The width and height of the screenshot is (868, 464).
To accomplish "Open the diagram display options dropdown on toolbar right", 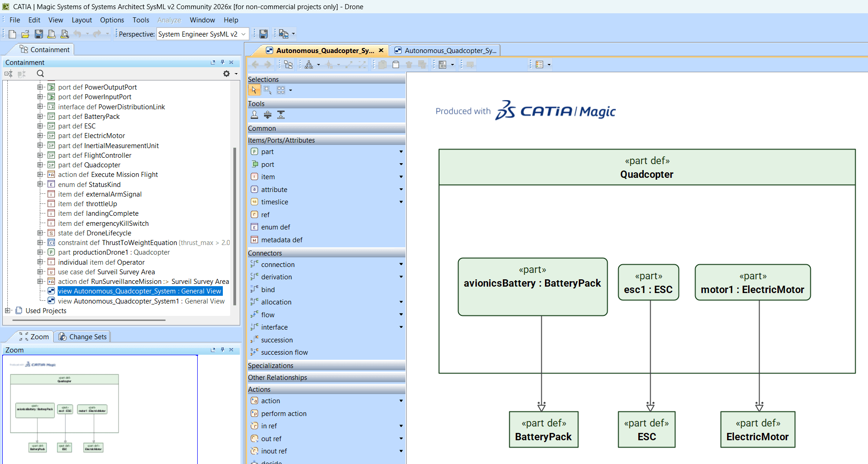I will 549,64.
